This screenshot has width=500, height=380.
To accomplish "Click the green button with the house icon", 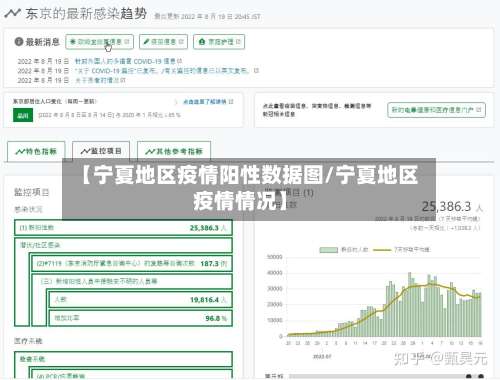I will pyautogui.click(x=219, y=42).
